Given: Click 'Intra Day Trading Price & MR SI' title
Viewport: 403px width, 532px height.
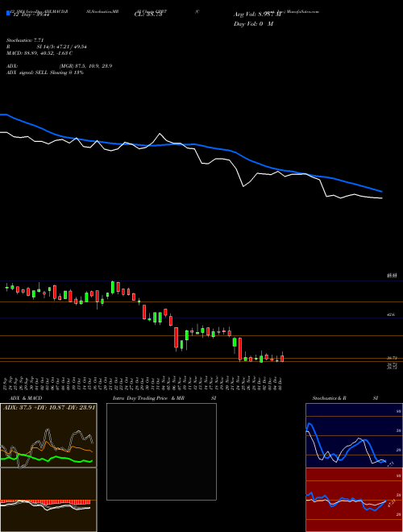Looking at the screenshot, I should (164, 398).
